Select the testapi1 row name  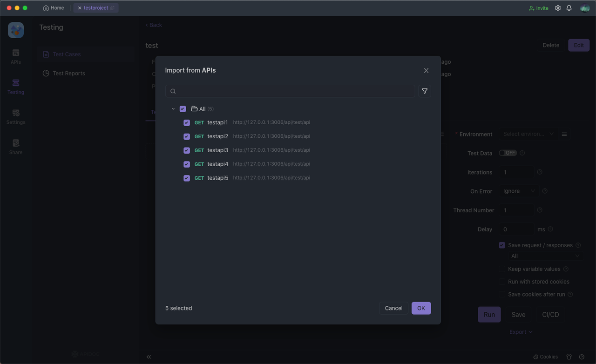click(217, 122)
